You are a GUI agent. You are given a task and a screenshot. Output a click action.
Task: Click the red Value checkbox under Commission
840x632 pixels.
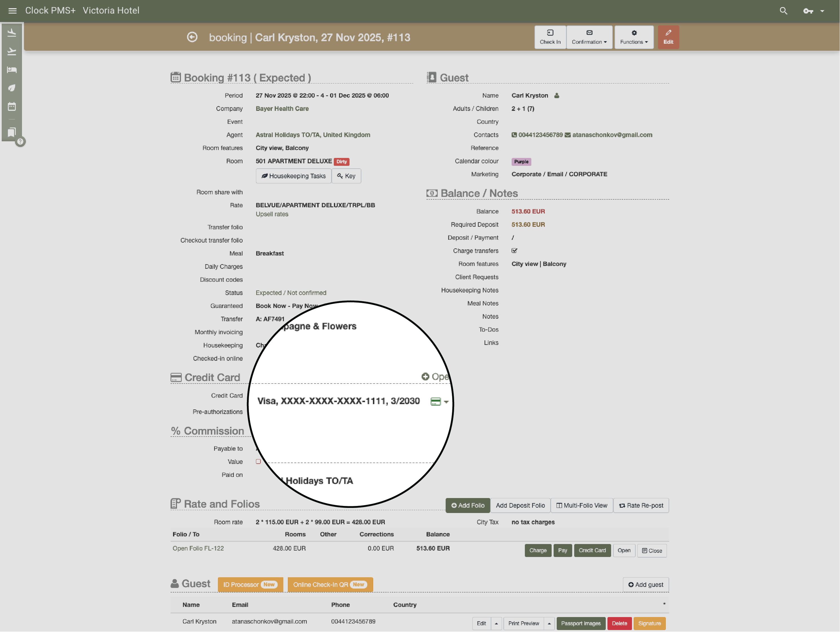(x=258, y=462)
